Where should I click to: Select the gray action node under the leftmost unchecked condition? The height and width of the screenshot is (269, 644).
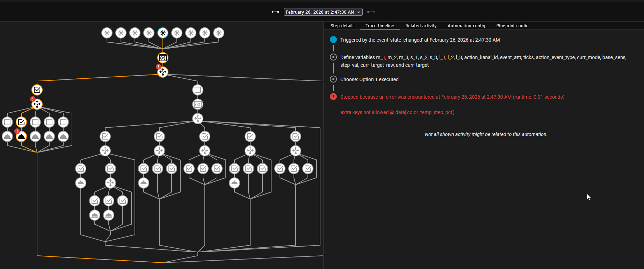[7, 136]
